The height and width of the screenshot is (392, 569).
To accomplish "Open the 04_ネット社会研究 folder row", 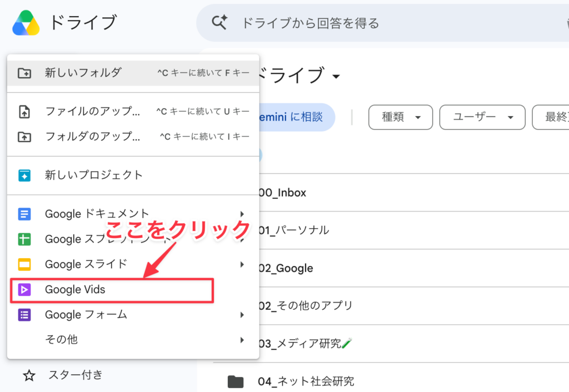I will pos(391,378).
